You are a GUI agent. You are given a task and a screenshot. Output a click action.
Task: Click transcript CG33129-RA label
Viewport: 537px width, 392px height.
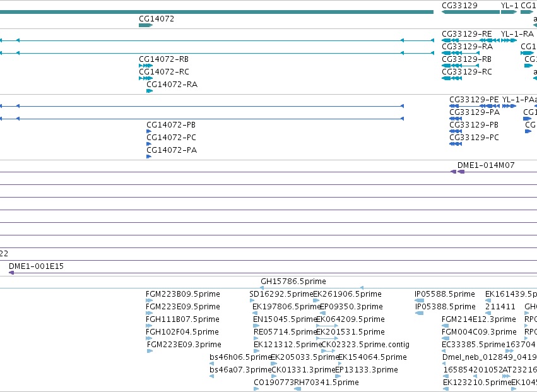point(467,47)
